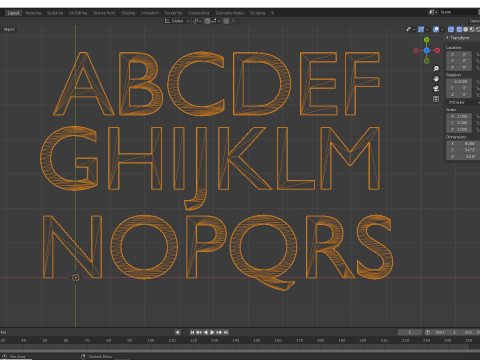Image resolution: width=480 pixels, height=360 pixels.
Task: Jump to previous keyframe
Action: (199, 332)
